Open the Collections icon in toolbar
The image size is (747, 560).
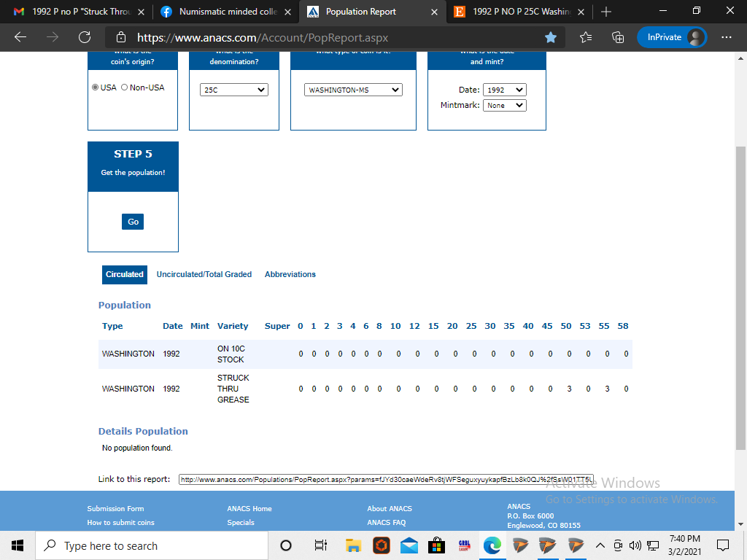(x=618, y=37)
